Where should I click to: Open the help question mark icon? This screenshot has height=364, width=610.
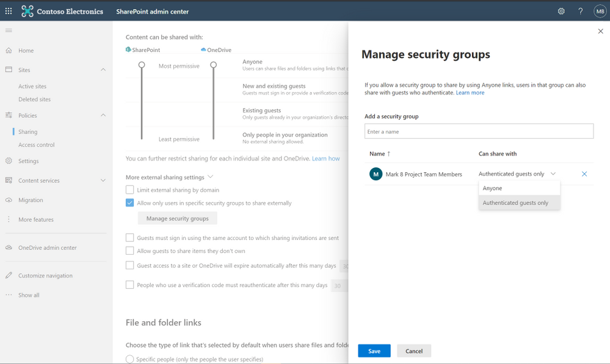coord(581,11)
